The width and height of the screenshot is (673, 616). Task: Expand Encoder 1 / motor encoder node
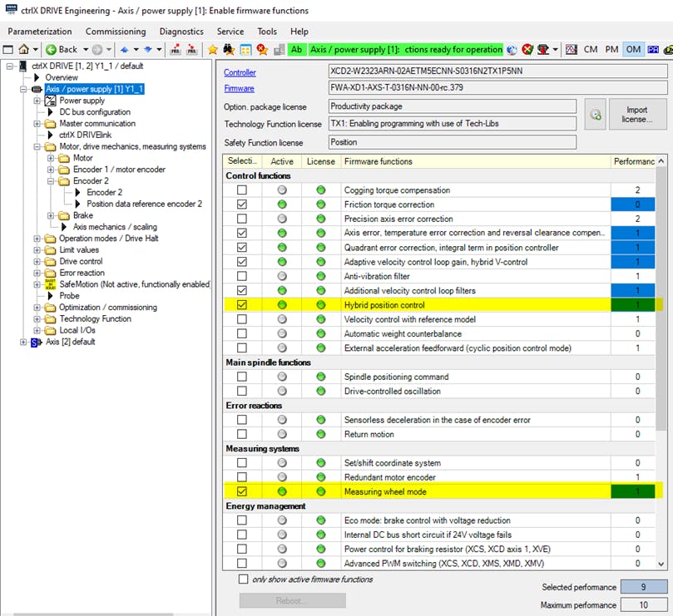[x=51, y=170]
